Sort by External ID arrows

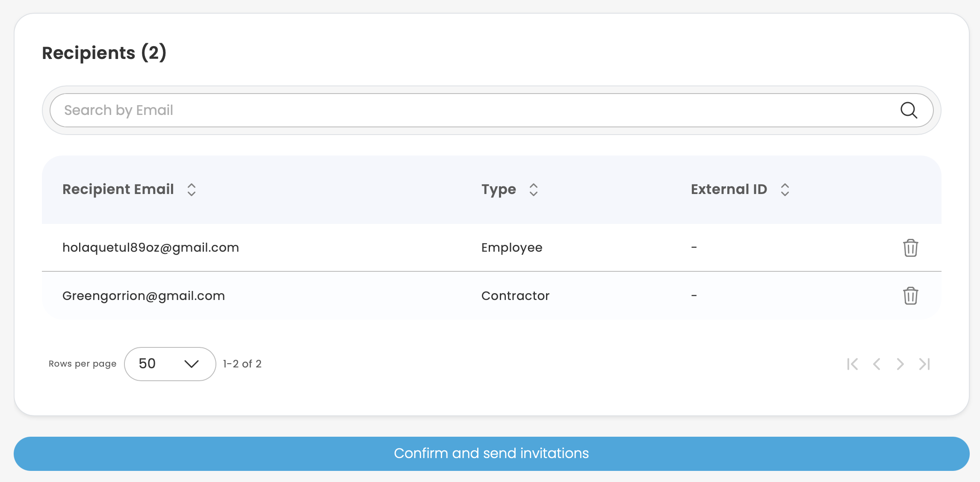(785, 190)
